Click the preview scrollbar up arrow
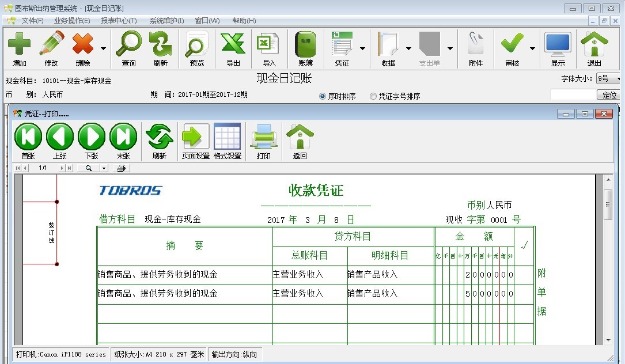This screenshot has width=625, height=364. tap(608, 180)
